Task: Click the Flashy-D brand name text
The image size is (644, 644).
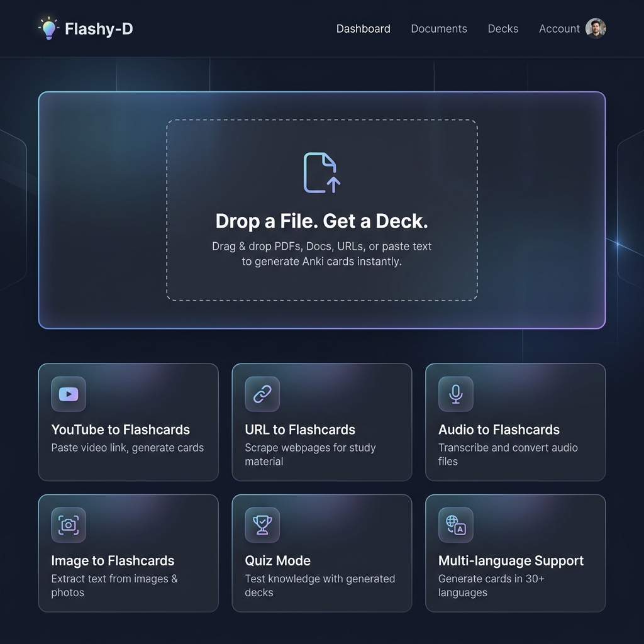Action: tap(99, 29)
